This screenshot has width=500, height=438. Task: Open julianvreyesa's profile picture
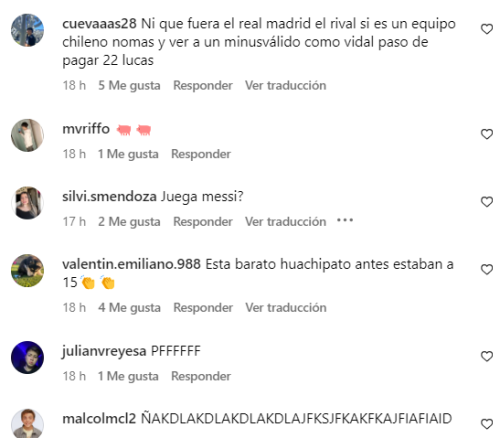point(27,357)
